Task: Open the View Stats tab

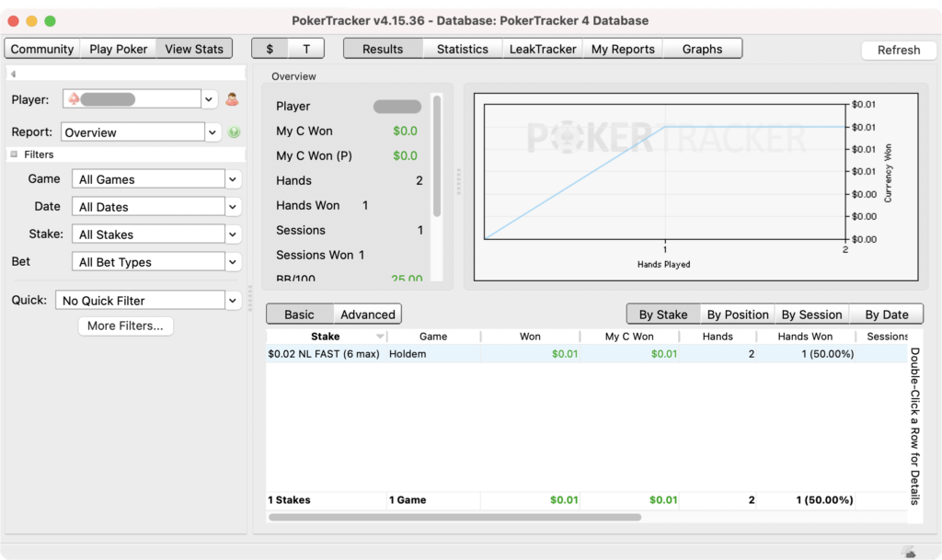Action: coord(194,49)
